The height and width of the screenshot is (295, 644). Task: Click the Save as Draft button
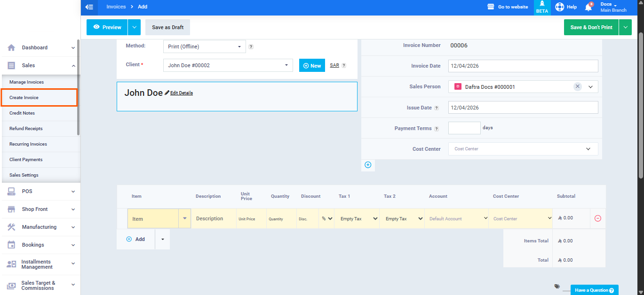click(x=167, y=27)
